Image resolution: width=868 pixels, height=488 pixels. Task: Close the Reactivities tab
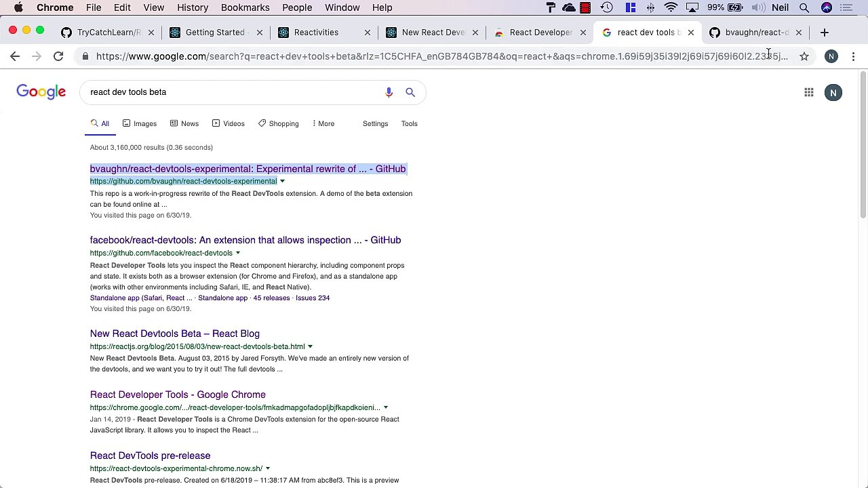point(368,33)
